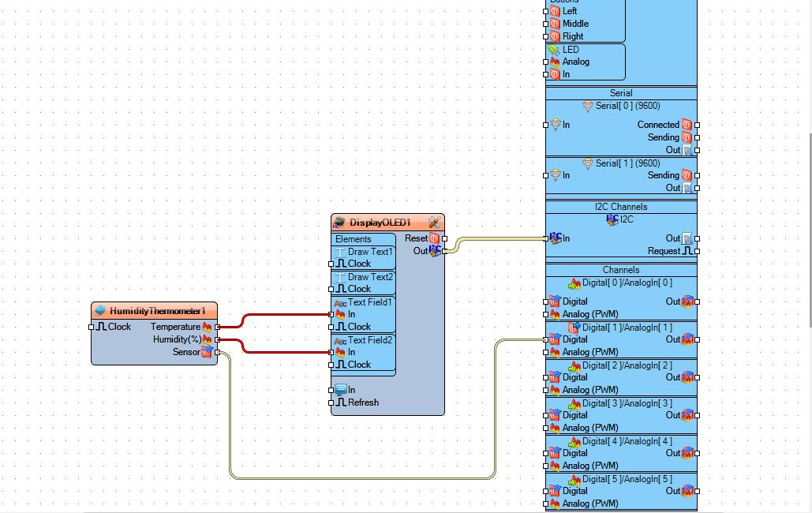Click the Elements header in DisplayOLED1

(x=354, y=239)
